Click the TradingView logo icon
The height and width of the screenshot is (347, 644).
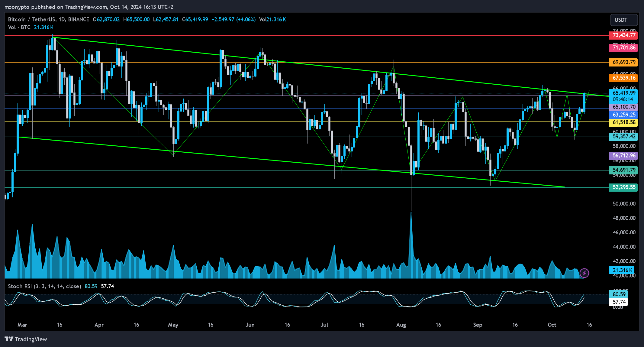pyautogui.click(x=9, y=339)
